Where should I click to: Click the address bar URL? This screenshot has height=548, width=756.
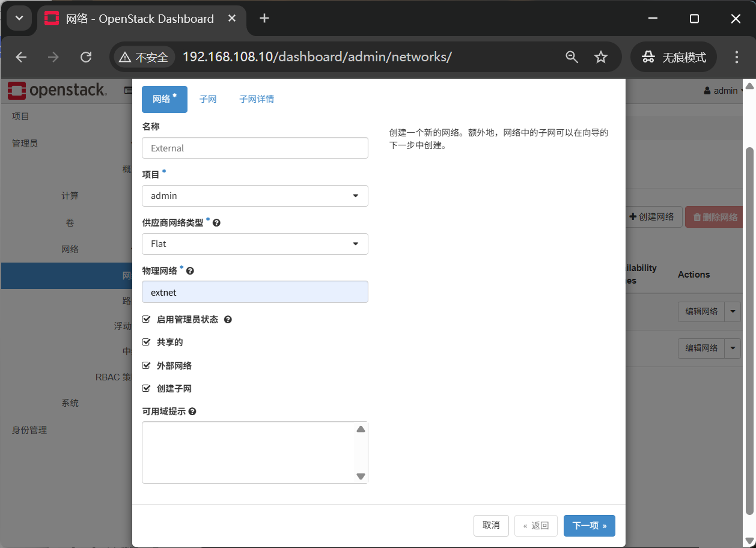[317, 57]
